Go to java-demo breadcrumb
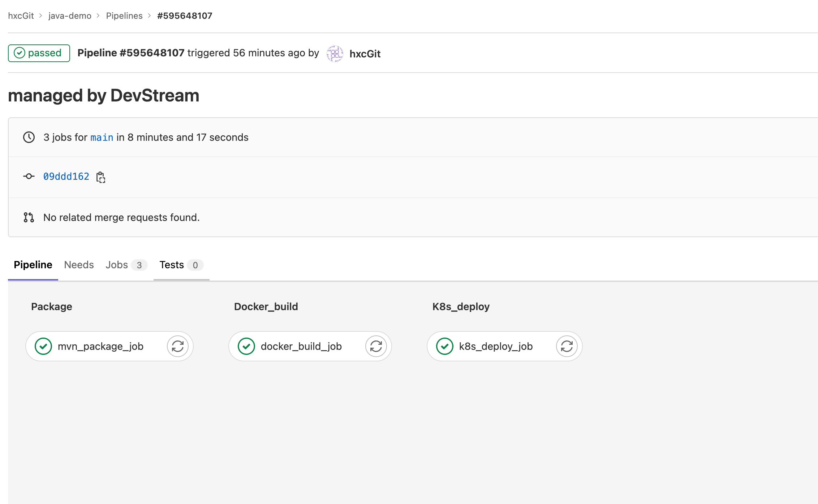Viewport: 818px width, 504px height. coord(70,16)
